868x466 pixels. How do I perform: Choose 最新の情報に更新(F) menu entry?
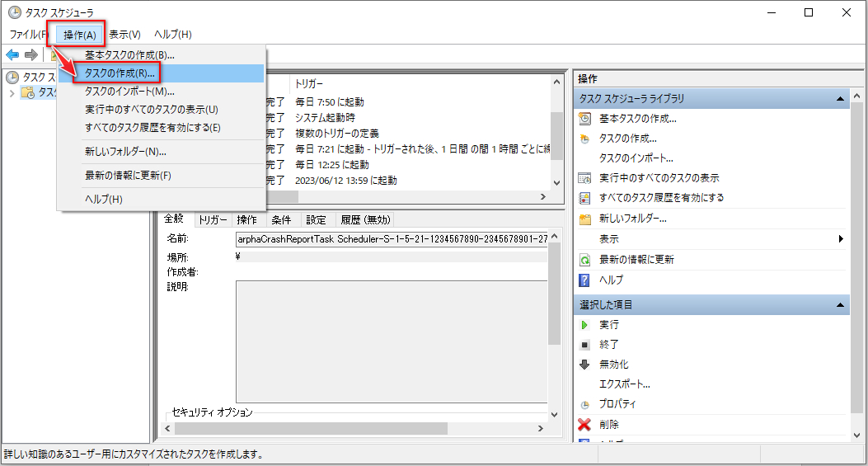pos(161,175)
